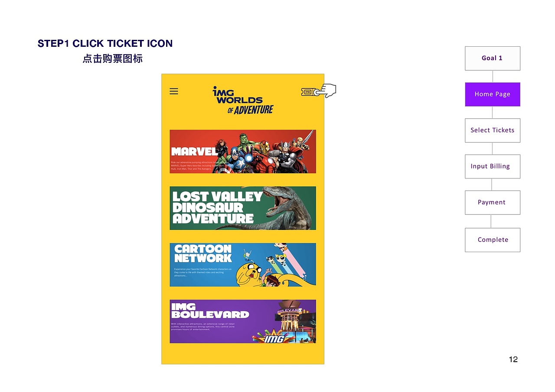Click the ticket purchase icon

coord(309,91)
